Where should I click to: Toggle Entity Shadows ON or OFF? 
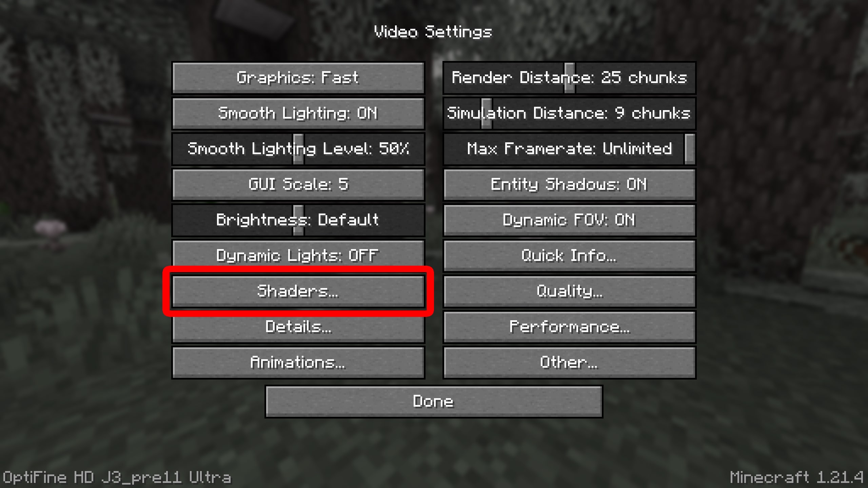pyautogui.click(x=568, y=184)
